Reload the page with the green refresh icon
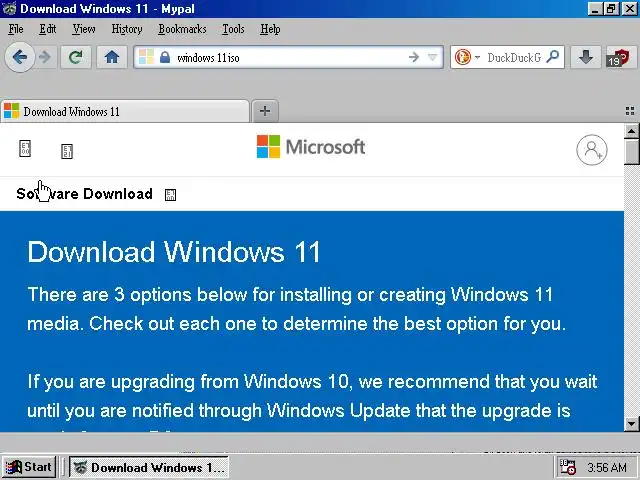640x480 pixels. point(76,57)
